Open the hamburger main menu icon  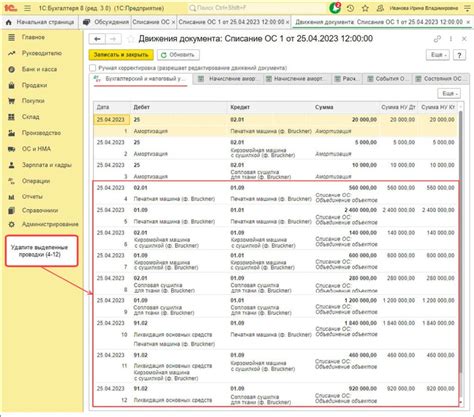click(27, 8)
